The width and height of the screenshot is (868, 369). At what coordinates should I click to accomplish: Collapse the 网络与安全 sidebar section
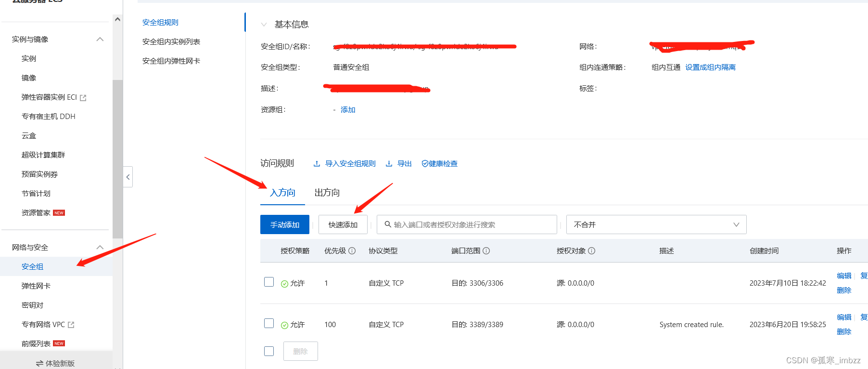pos(100,248)
